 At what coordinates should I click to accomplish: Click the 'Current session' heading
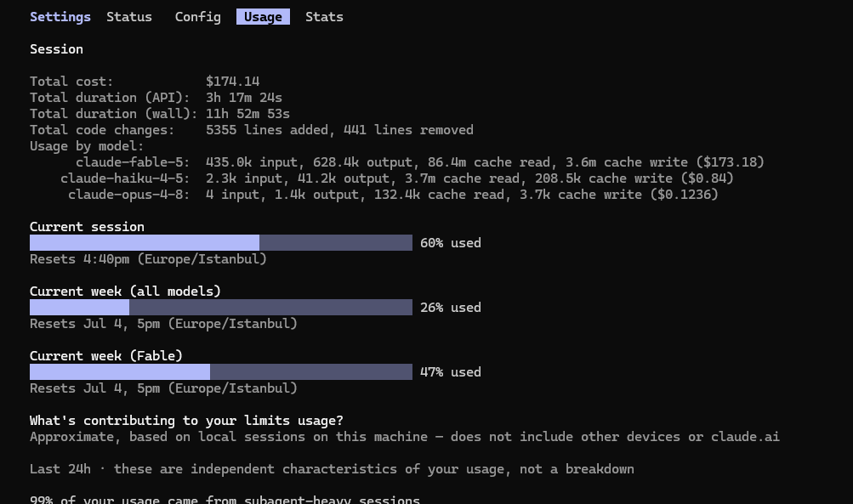pos(87,227)
